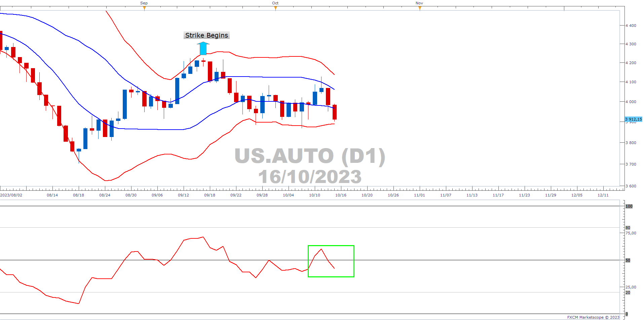
Task: Click the US.AUTO (D1) watermark title
Action: 310,156
